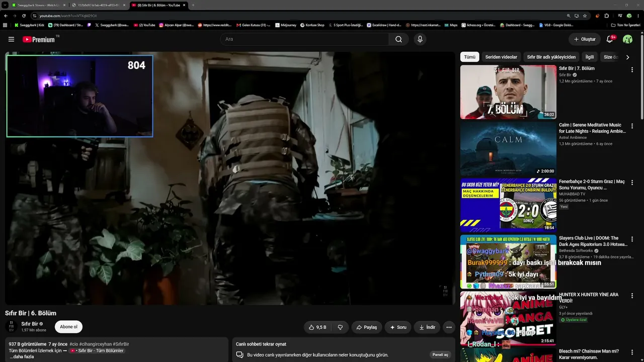This screenshot has height=362, width=644.
Task: Open the Sıfır Bir channel avatar
Action: click(x=11, y=327)
